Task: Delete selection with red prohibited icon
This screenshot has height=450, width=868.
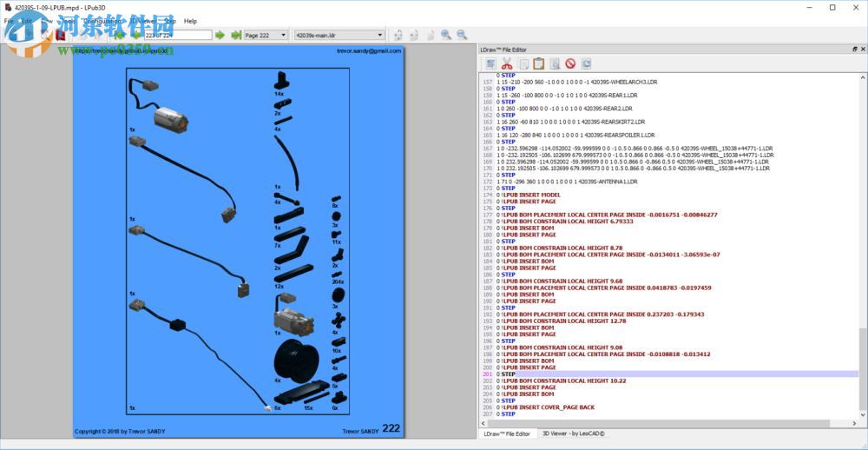Action: (x=571, y=63)
